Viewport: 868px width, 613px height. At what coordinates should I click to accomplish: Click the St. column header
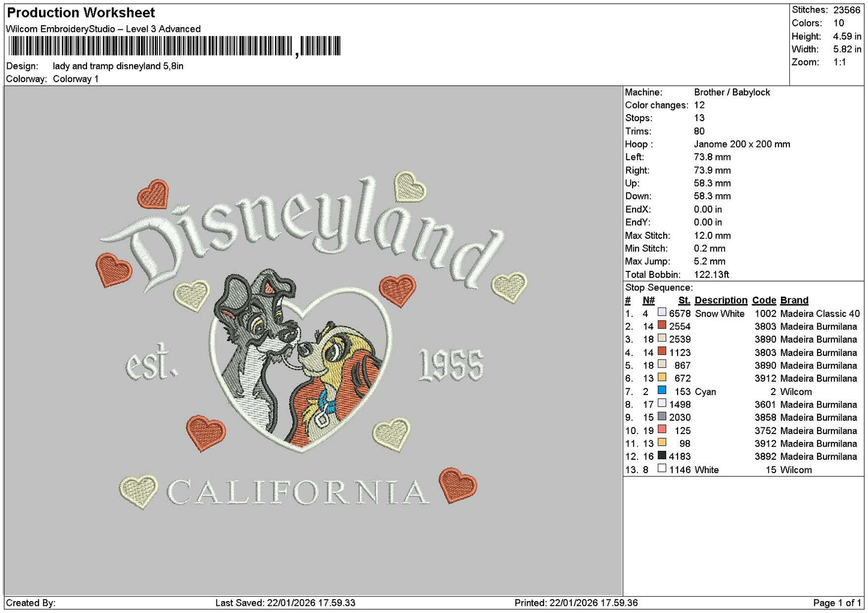pyautogui.click(x=684, y=300)
